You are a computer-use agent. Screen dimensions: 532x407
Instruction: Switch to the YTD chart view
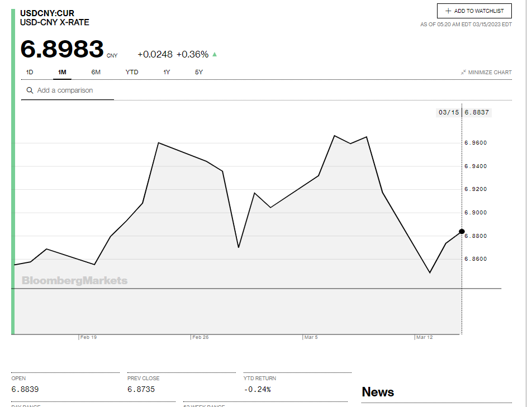coord(132,72)
